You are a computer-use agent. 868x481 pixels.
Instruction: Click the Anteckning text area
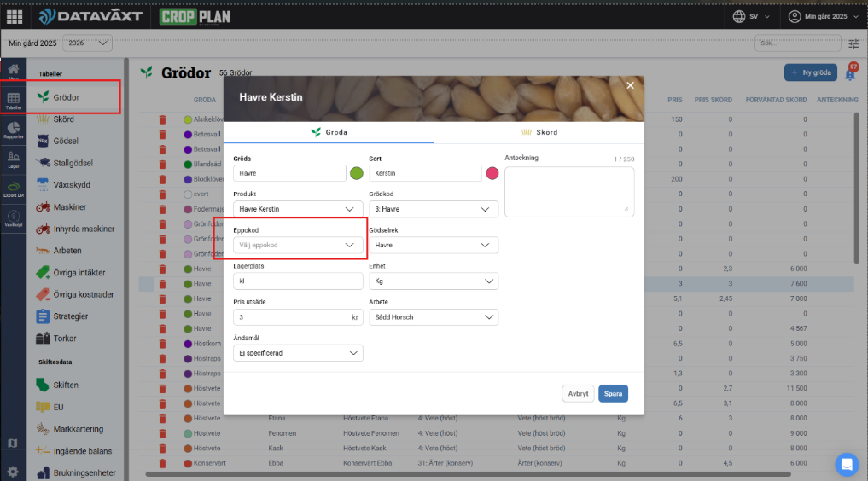click(x=569, y=191)
